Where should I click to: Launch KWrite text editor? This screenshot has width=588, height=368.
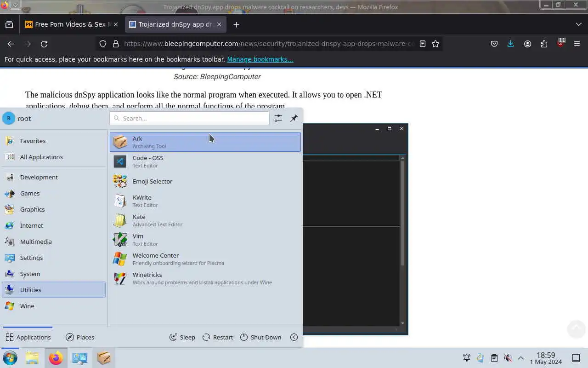pyautogui.click(x=205, y=201)
